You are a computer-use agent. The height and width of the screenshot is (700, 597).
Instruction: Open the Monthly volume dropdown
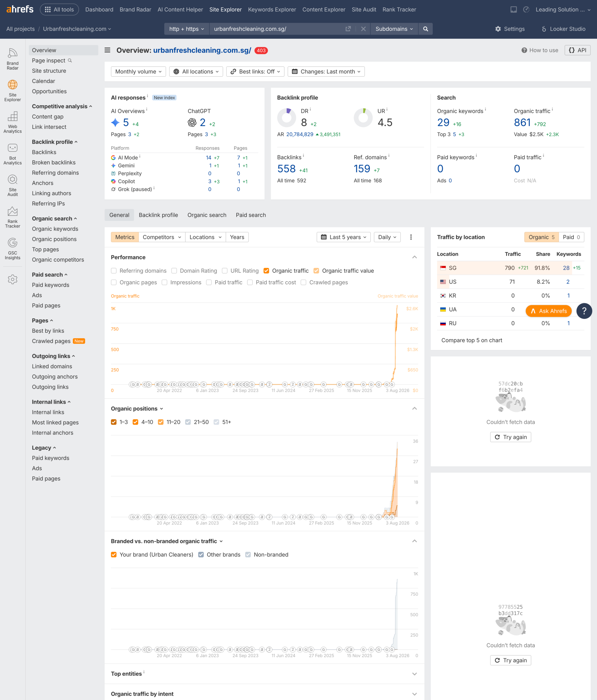tap(139, 72)
